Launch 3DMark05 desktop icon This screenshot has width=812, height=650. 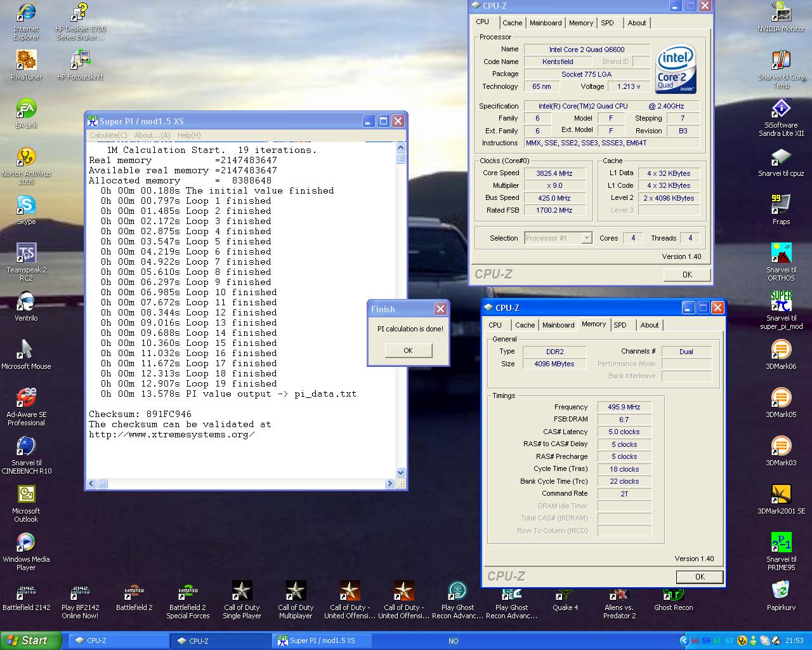[781, 402]
